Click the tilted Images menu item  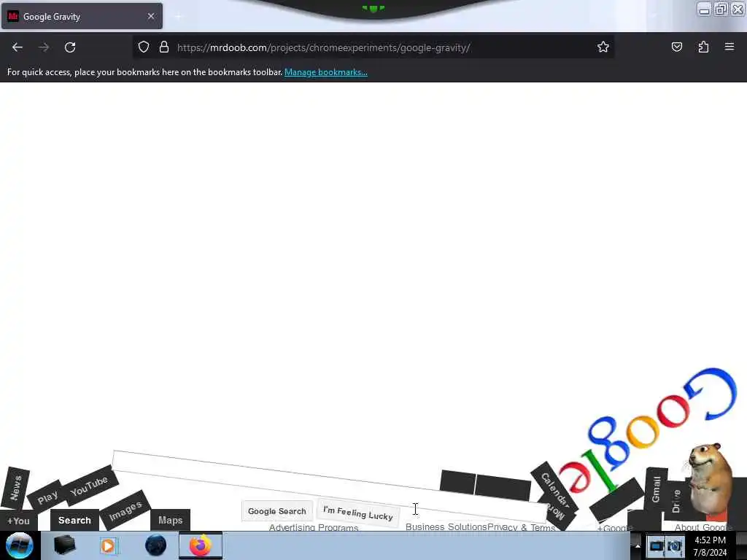click(125, 511)
